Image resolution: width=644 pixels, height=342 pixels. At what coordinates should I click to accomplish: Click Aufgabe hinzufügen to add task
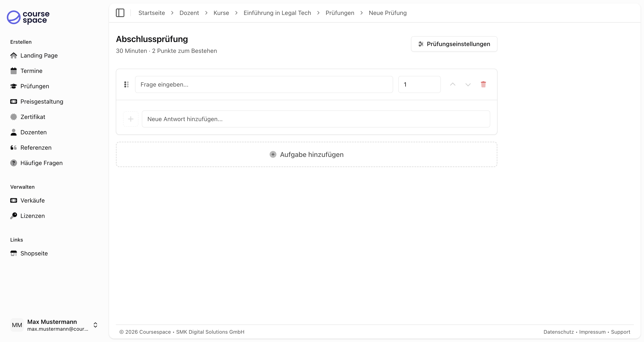pyautogui.click(x=306, y=155)
